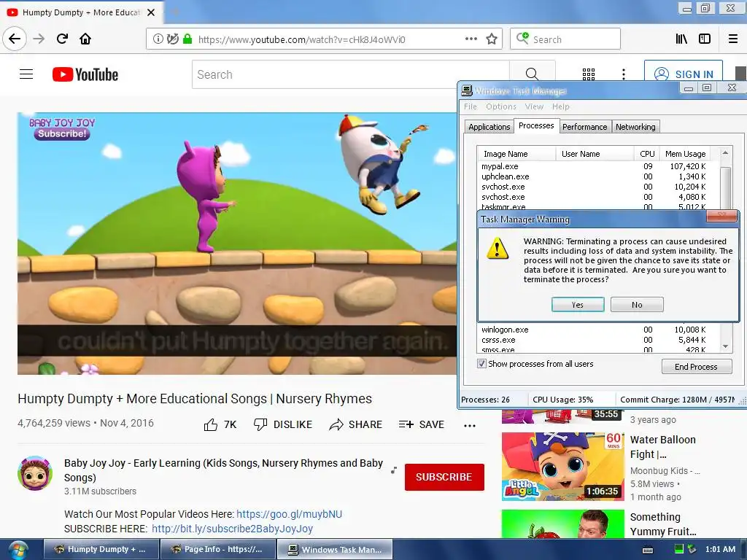Confirm termination with Yes button

(x=578, y=305)
